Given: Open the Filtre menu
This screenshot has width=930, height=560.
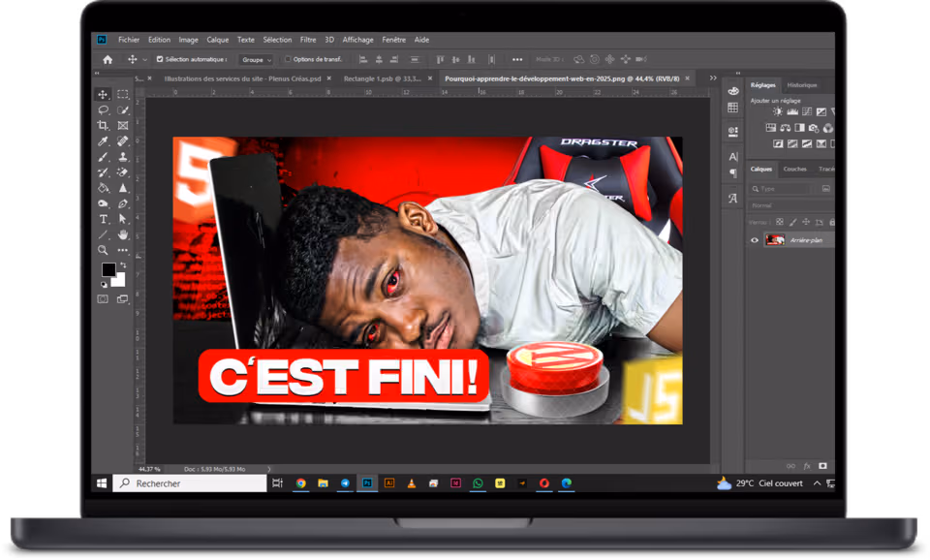Looking at the screenshot, I should coord(308,40).
